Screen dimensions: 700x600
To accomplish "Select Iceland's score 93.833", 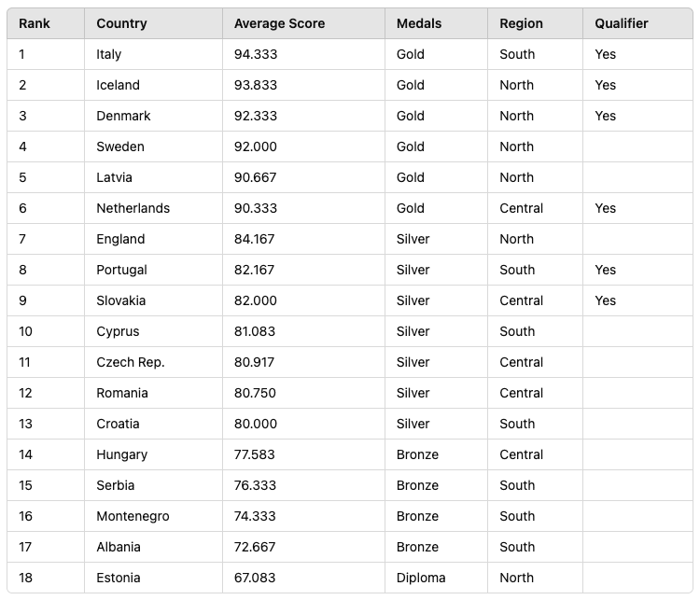I will click(x=256, y=85).
